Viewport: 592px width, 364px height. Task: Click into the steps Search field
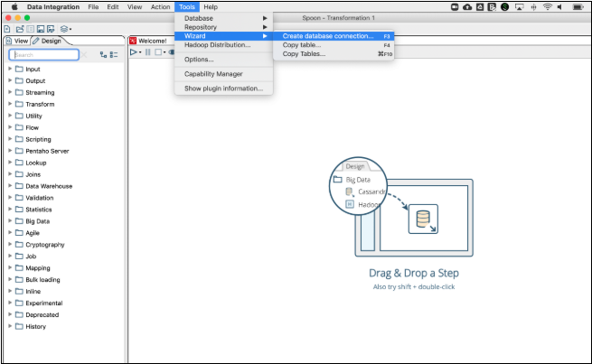[x=45, y=55]
